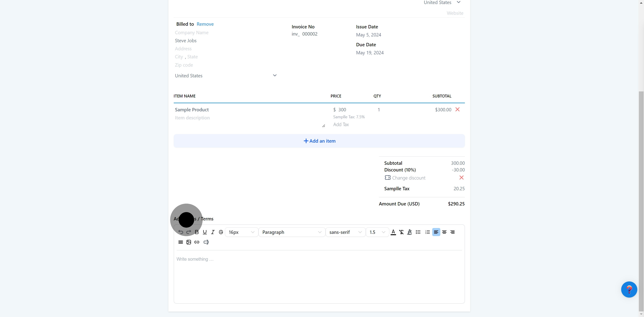
Task: Click the Remove link next to Billed to
Action: [205, 24]
